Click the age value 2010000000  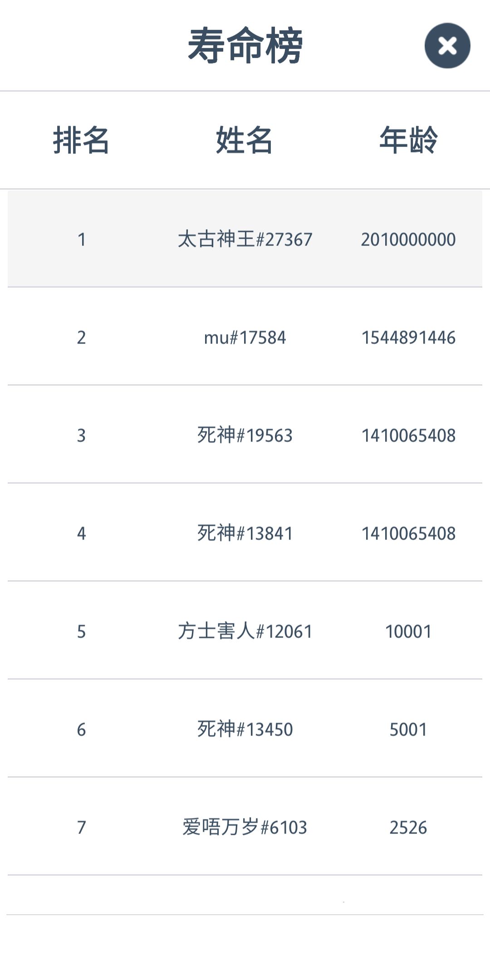click(408, 239)
